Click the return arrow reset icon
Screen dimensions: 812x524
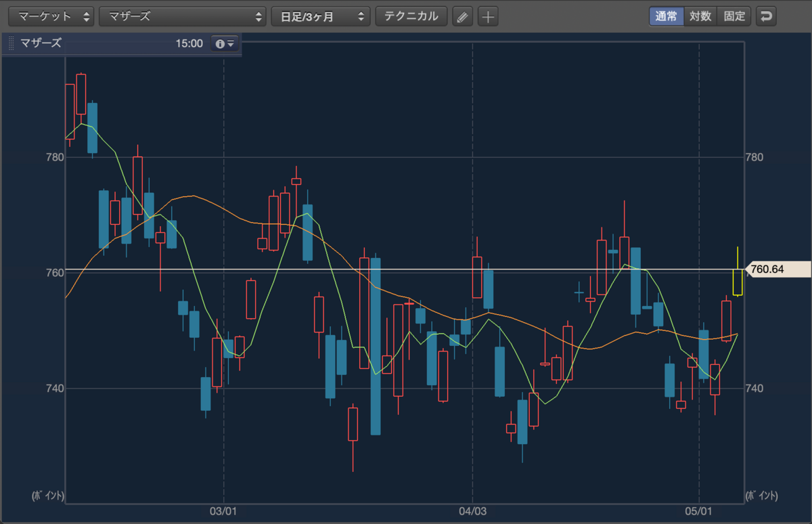pos(766,16)
